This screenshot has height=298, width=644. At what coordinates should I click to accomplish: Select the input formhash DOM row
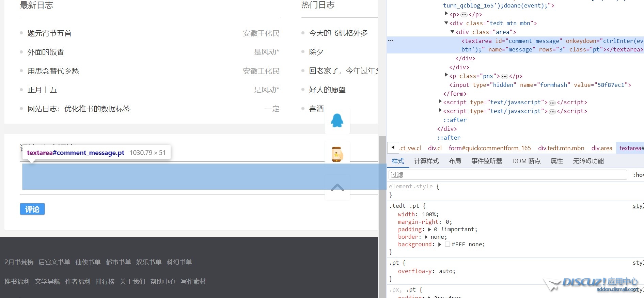(540, 85)
